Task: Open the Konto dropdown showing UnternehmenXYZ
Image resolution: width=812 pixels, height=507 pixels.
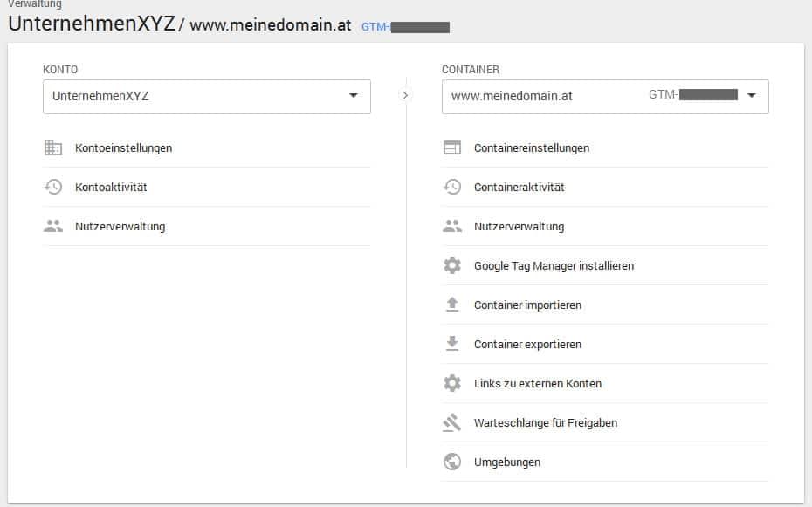Action: click(x=207, y=97)
